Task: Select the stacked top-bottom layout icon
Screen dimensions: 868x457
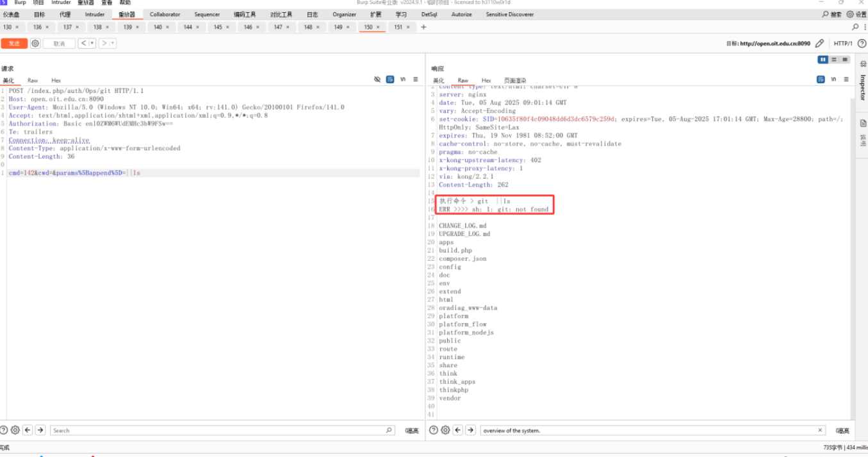Action: [834, 60]
